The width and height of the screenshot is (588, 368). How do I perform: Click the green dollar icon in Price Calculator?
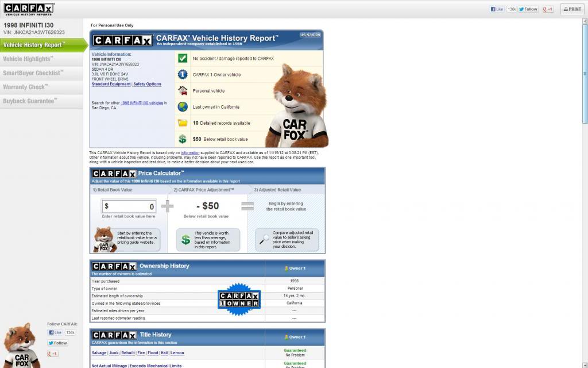pos(185,240)
